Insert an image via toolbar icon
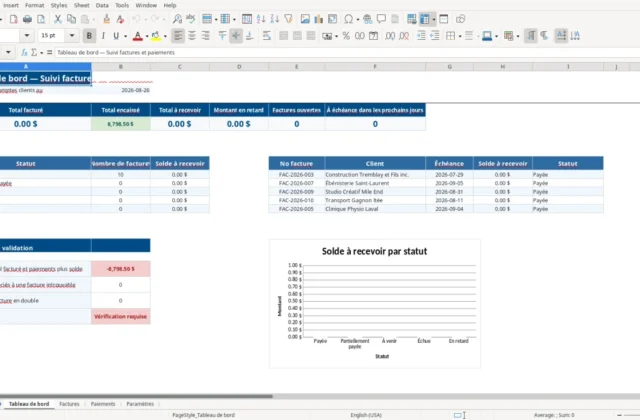640x420 pixels. coord(305,19)
